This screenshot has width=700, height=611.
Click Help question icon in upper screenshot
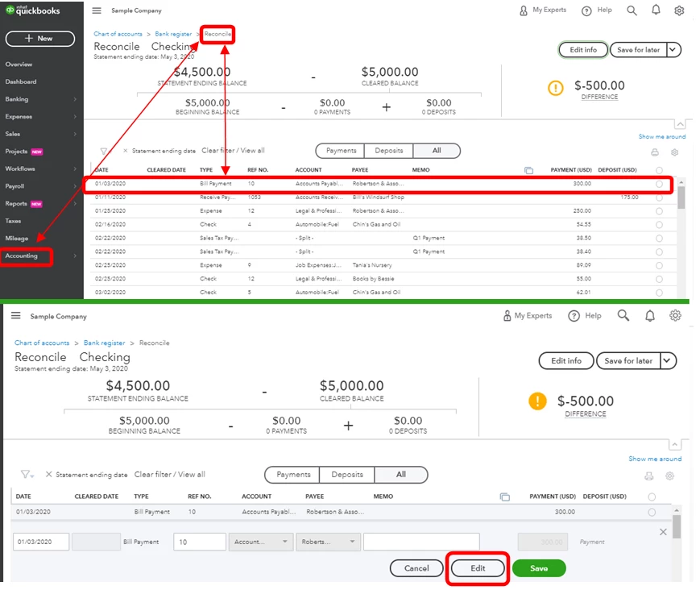click(x=586, y=10)
